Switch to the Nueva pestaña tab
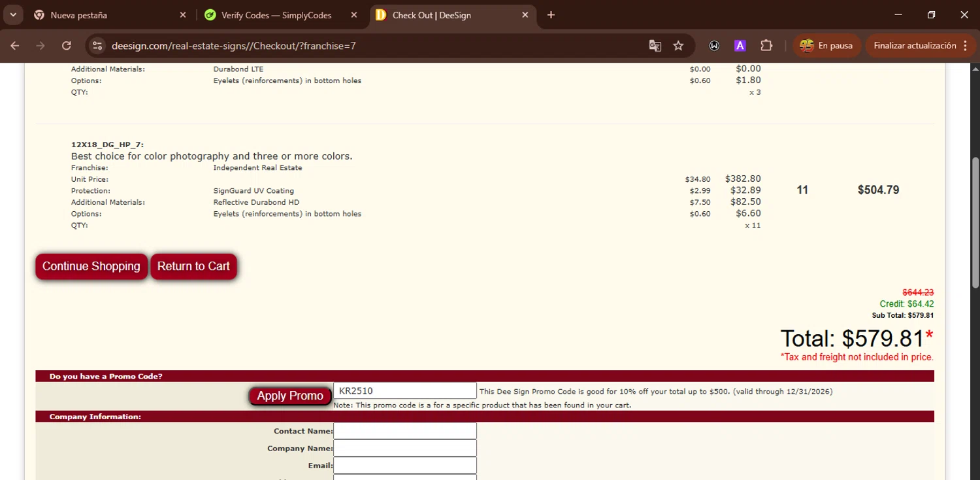 click(110, 15)
